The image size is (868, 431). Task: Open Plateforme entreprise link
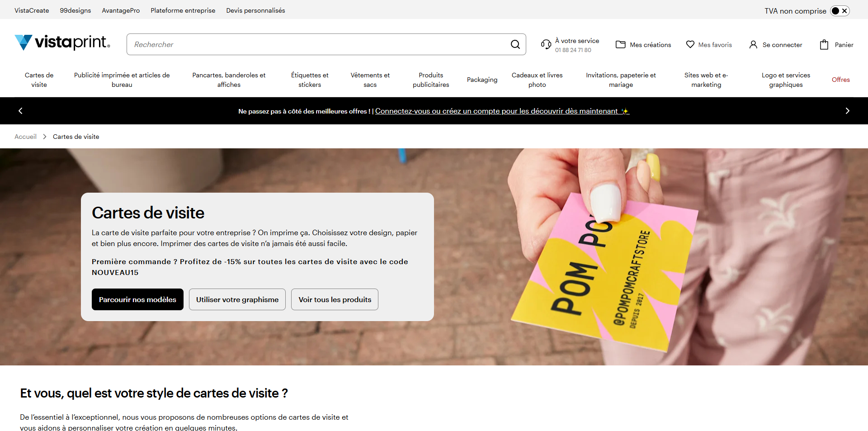coord(183,10)
